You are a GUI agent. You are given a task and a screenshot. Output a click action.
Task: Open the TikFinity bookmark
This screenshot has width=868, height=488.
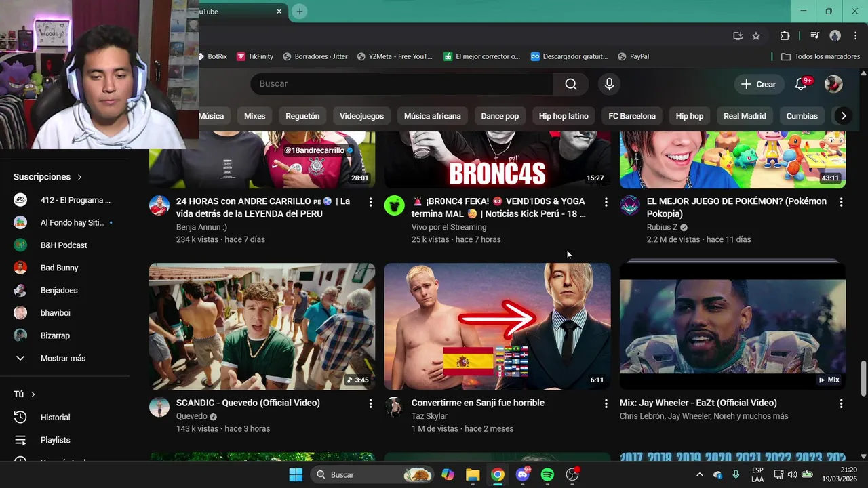pyautogui.click(x=254, y=56)
